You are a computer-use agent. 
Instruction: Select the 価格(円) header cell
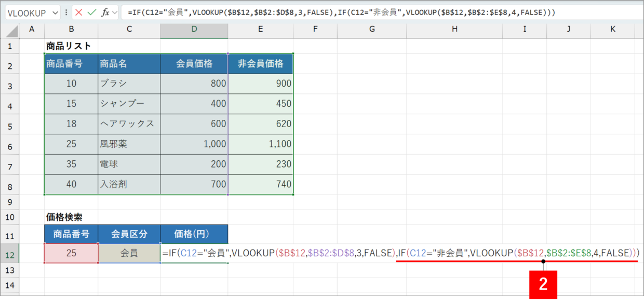click(x=194, y=234)
